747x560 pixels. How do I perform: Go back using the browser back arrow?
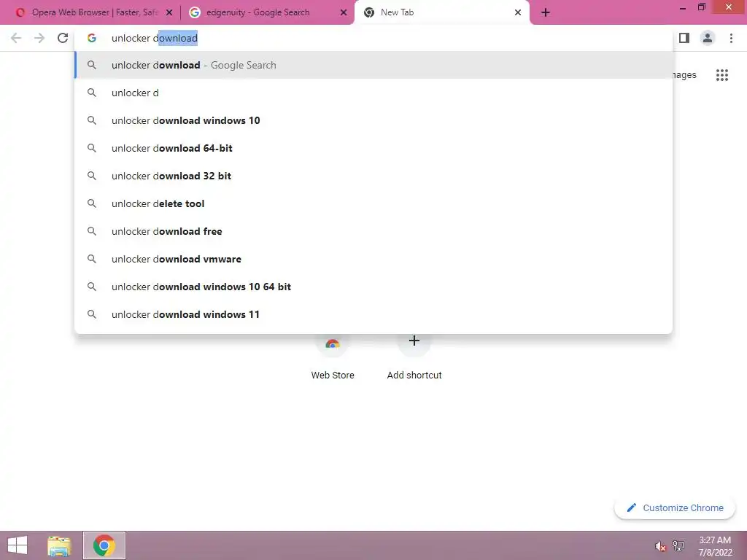click(x=16, y=38)
